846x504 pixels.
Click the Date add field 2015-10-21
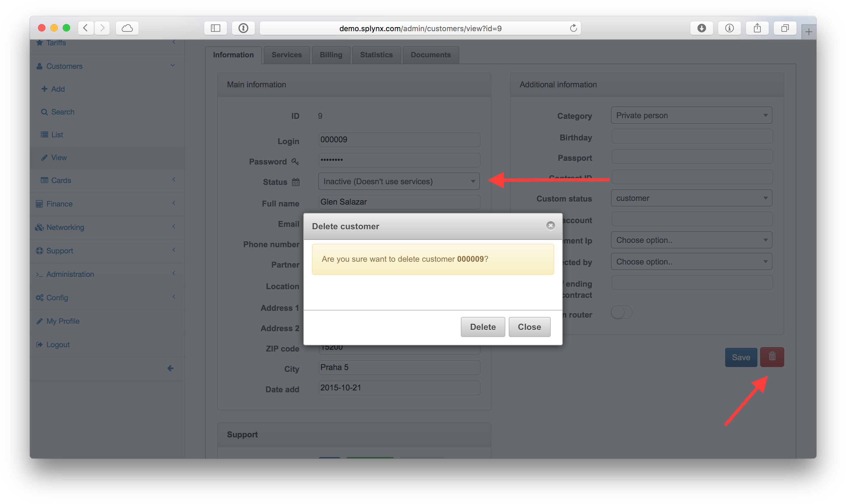click(399, 388)
